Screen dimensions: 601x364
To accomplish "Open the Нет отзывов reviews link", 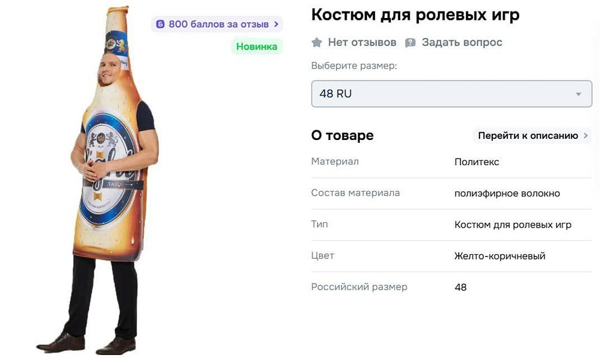I will [x=362, y=43].
